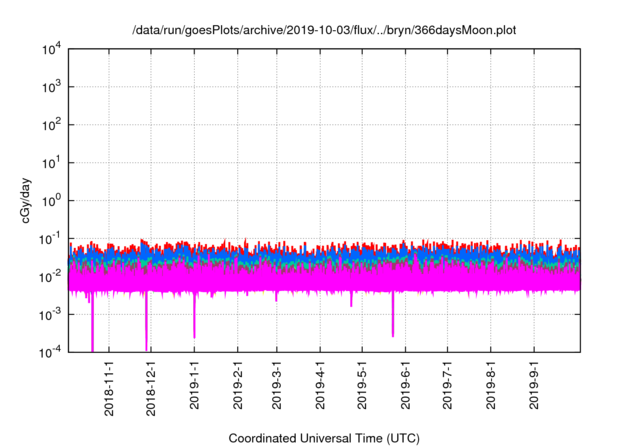Click the 10^2 y-axis tick label
The width and height of the screenshot is (640, 448).
tap(52, 125)
